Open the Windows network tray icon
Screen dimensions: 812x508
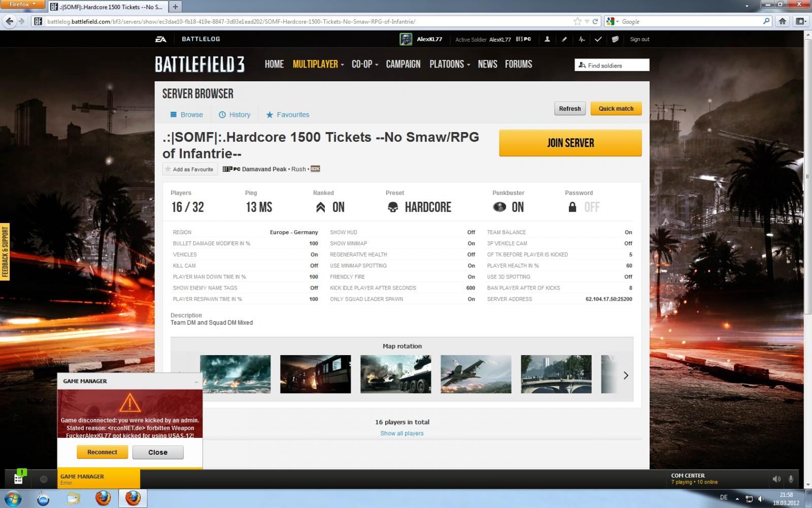tap(749, 498)
